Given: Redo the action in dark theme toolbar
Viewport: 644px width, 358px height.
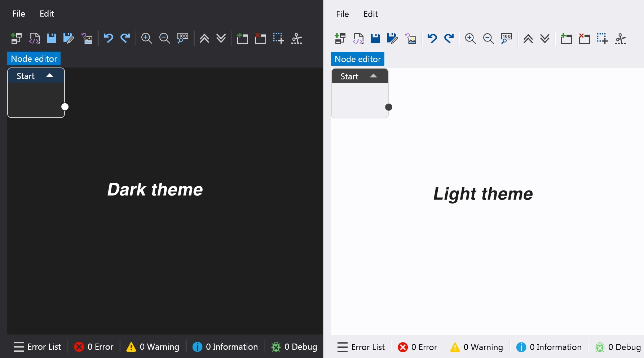Looking at the screenshot, I should (x=125, y=38).
